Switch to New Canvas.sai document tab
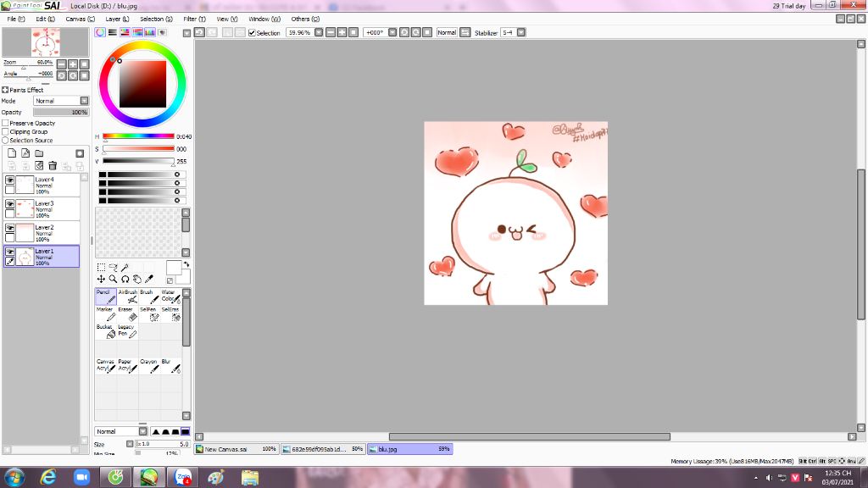The image size is (868, 488). (236, 449)
